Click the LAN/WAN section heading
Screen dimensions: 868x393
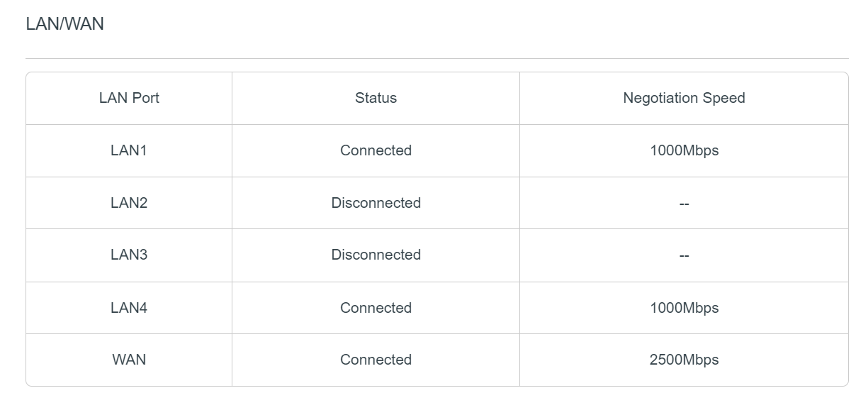[64, 24]
